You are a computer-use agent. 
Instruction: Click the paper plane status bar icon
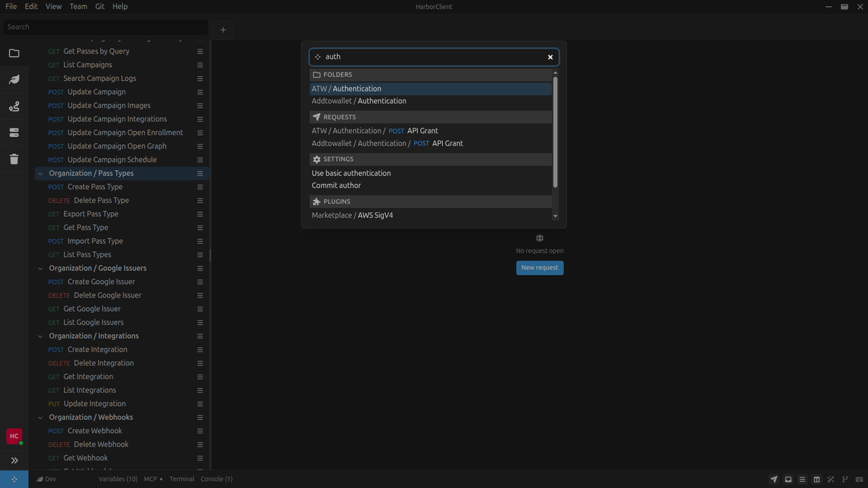774,479
